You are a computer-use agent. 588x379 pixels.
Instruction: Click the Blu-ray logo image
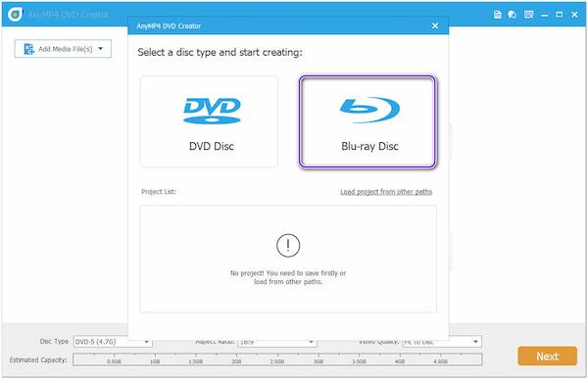[369, 110]
